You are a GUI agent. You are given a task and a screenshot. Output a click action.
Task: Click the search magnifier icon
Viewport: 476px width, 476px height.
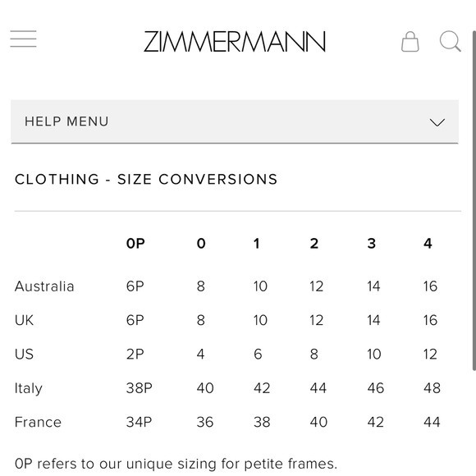point(451,41)
